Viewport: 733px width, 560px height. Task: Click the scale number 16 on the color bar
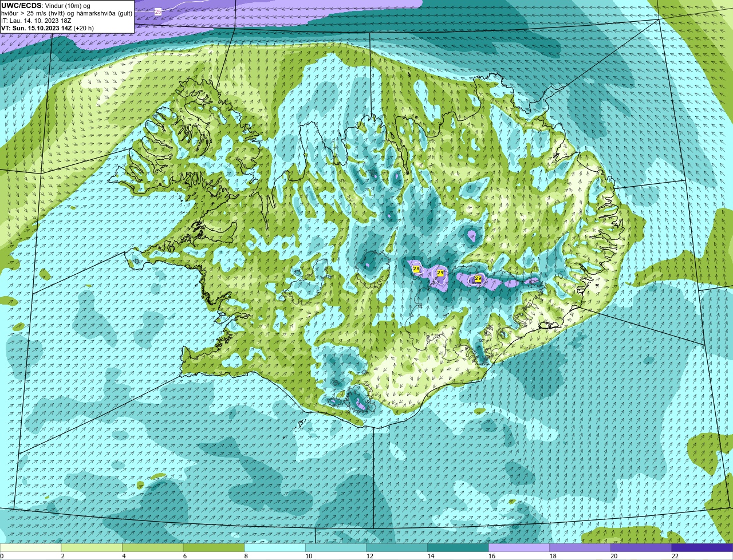tap(491, 556)
